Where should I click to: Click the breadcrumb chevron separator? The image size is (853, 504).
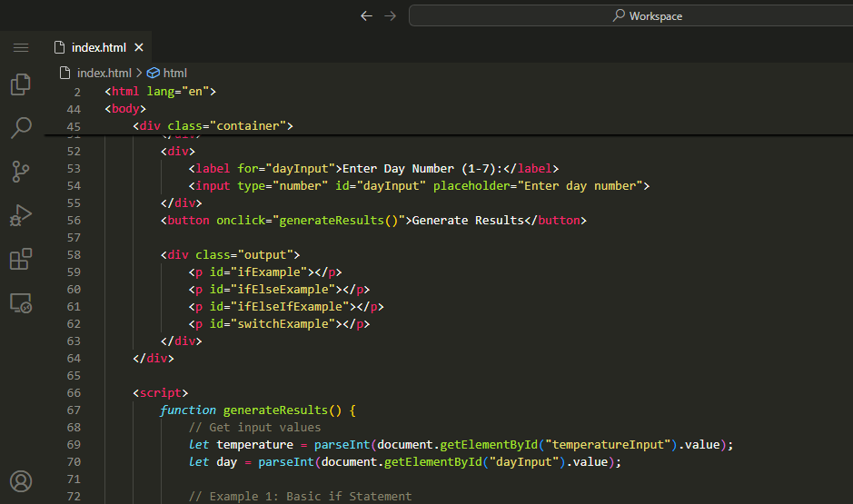click(x=139, y=73)
